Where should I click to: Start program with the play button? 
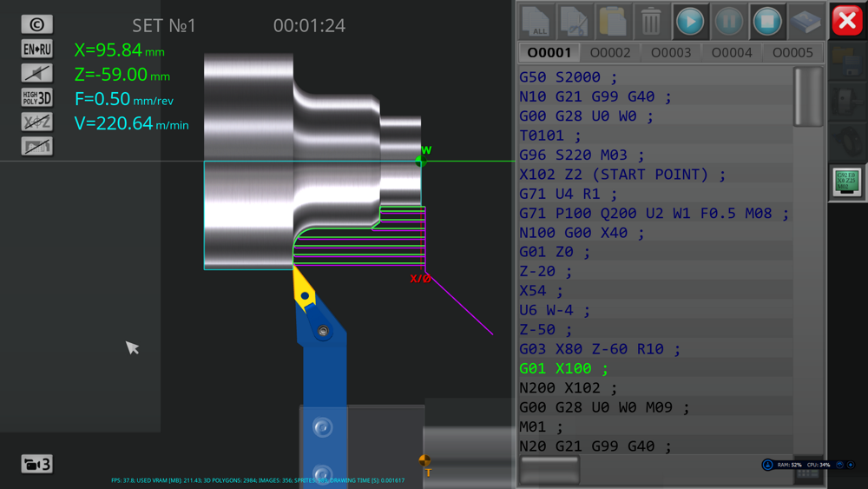click(x=690, y=22)
